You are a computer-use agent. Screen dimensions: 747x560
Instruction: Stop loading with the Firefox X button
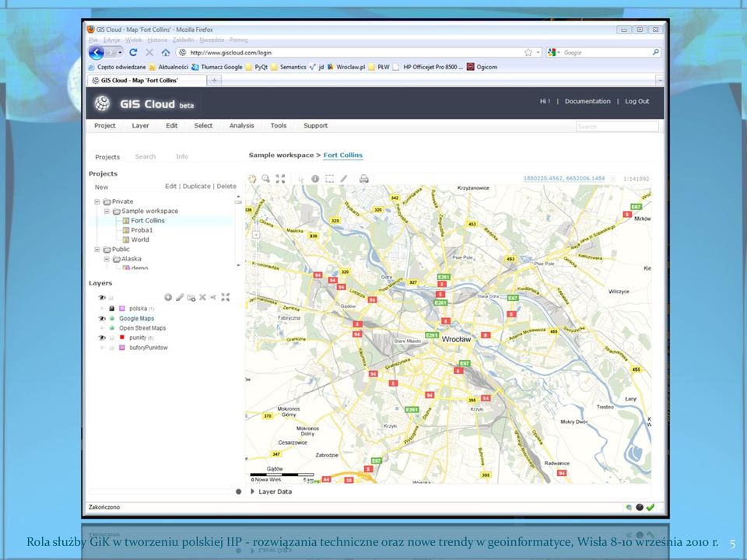(x=149, y=52)
